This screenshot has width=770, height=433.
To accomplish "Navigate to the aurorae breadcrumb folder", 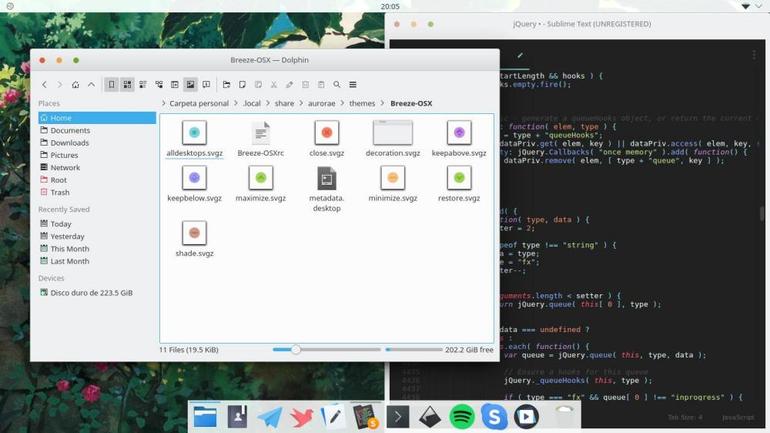I will click(322, 103).
